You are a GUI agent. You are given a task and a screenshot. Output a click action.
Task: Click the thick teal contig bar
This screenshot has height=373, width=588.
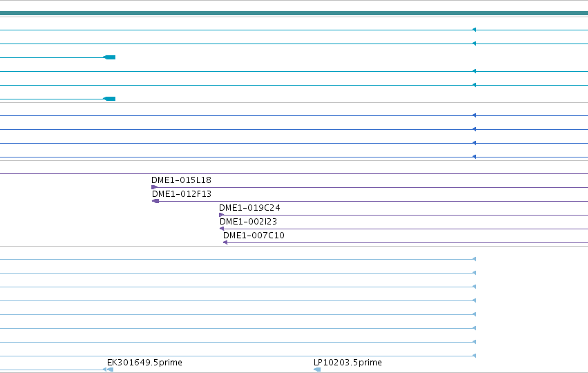(x=294, y=14)
